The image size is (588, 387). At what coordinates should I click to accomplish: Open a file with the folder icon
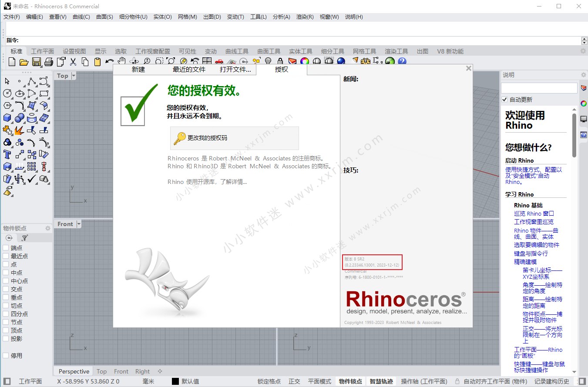coord(24,61)
